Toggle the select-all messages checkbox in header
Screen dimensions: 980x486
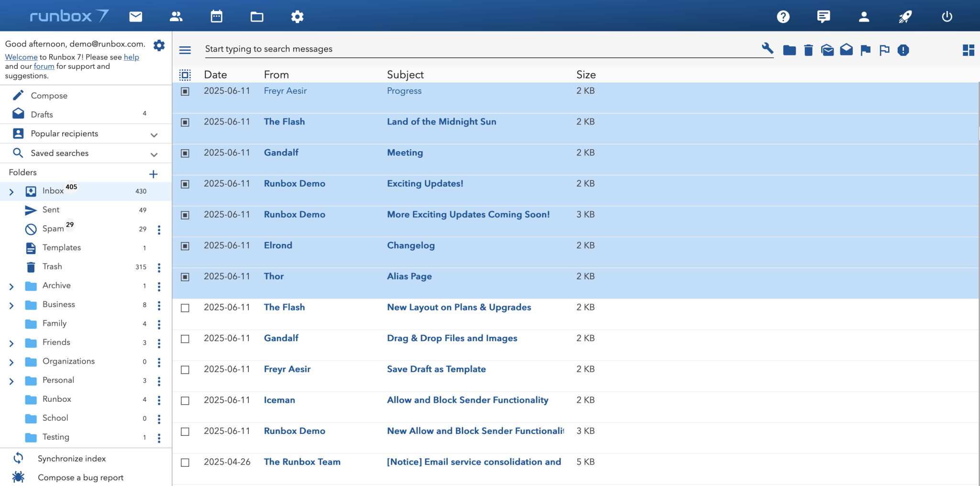pos(185,75)
